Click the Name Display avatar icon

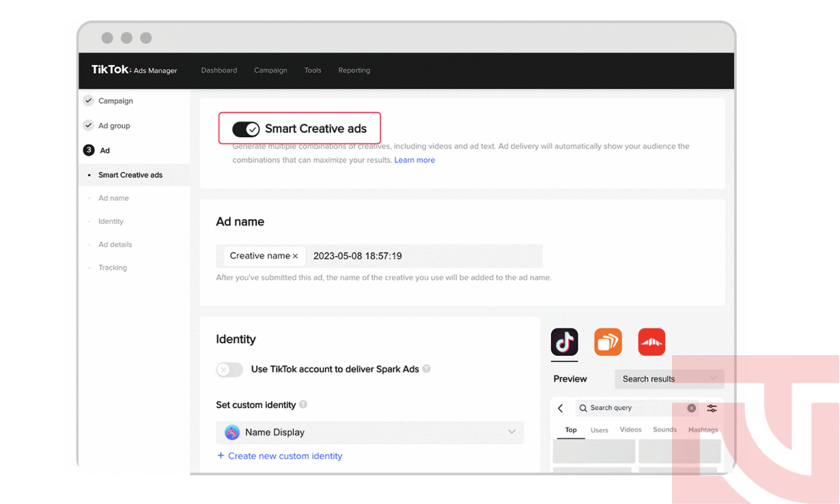point(232,432)
